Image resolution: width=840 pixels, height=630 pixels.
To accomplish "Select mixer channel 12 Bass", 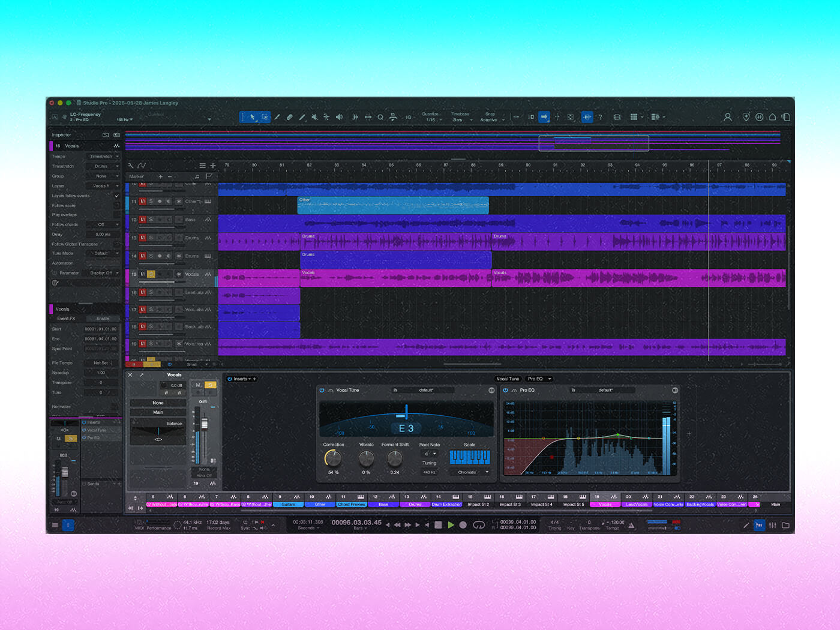I will (383, 500).
